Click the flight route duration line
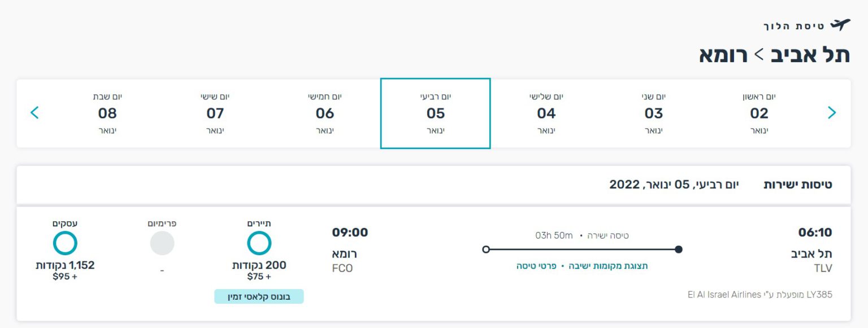 (x=582, y=249)
